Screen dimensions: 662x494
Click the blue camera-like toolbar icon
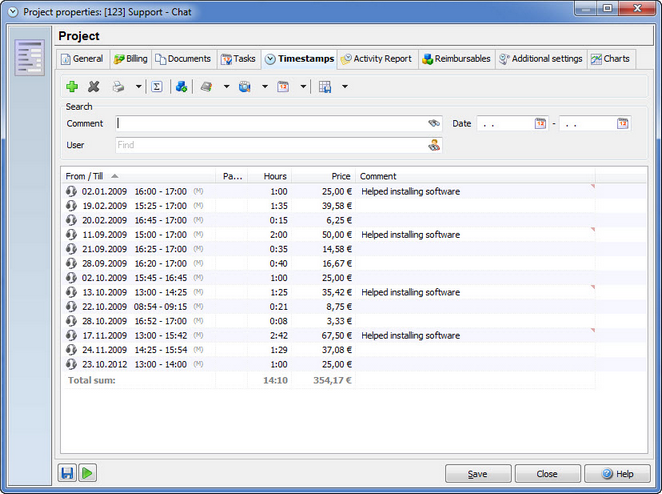coord(244,87)
